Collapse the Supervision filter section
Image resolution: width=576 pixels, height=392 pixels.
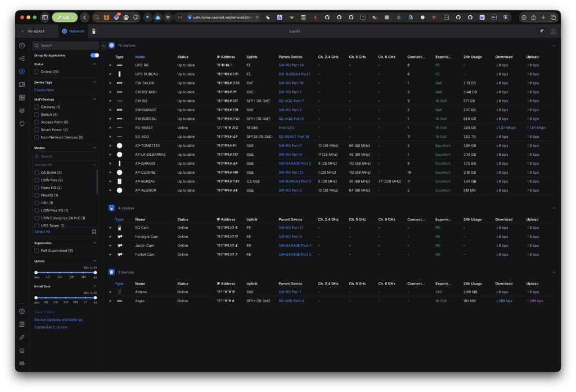94,243
